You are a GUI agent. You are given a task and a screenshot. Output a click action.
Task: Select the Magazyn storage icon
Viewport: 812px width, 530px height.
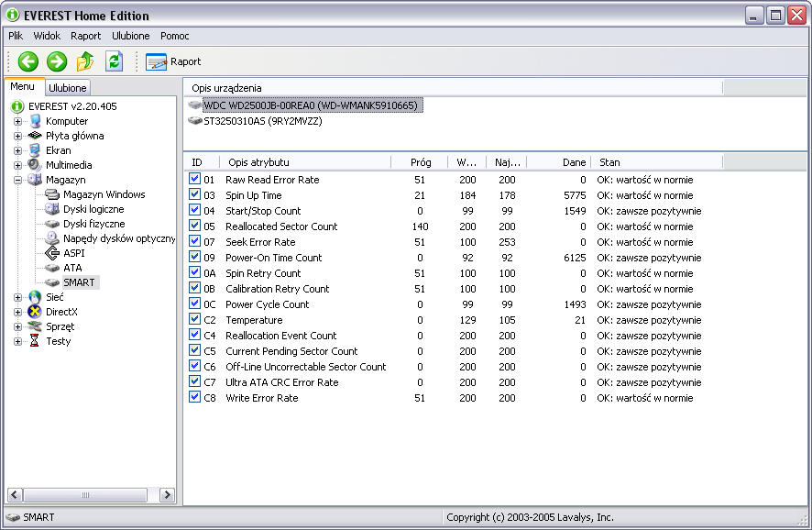pyautogui.click(x=35, y=180)
